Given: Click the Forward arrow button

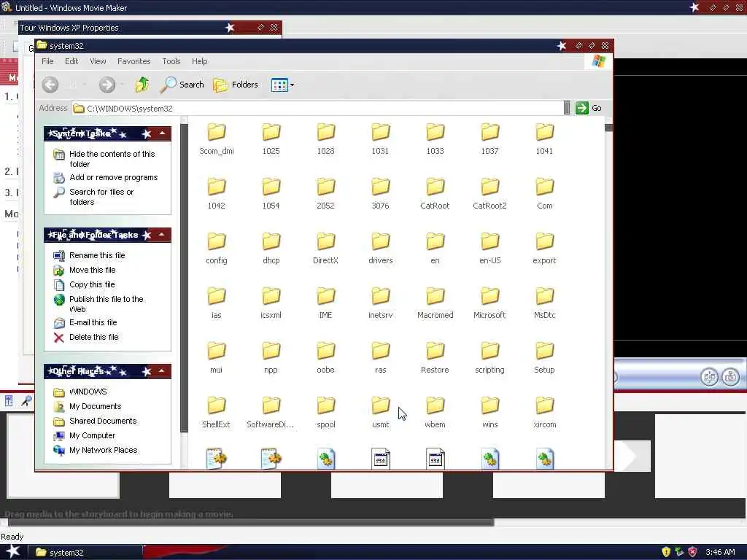Looking at the screenshot, I should click(x=107, y=85).
